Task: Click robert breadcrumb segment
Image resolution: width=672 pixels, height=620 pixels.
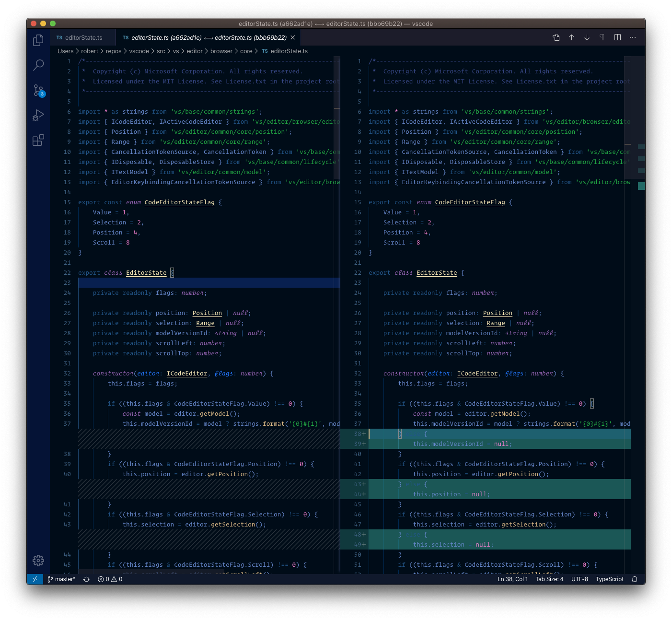Action: click(x=90, y=51)
